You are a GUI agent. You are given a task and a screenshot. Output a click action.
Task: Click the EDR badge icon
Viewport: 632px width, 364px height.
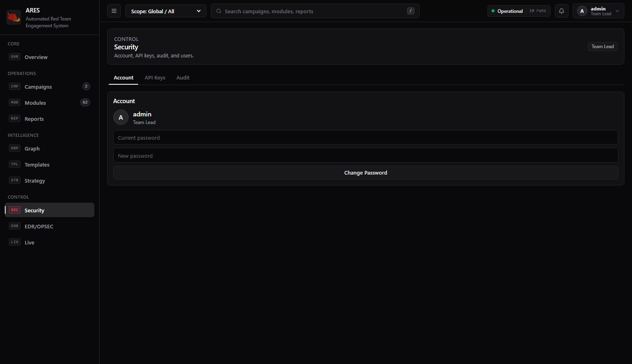[15, 226]
